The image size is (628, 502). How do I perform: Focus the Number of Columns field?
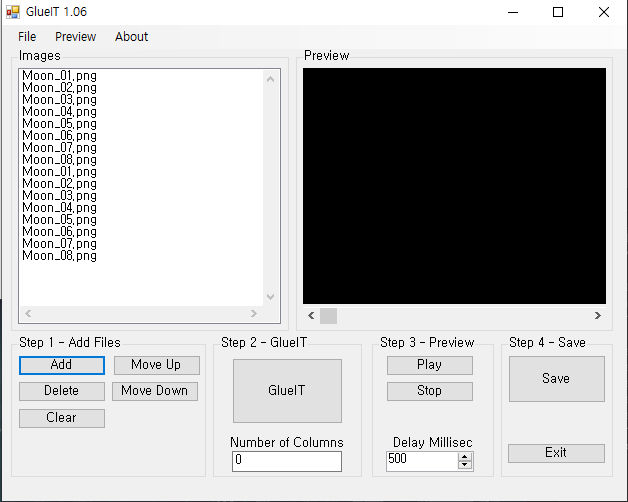pyautogui.click(x=287, y=461)
